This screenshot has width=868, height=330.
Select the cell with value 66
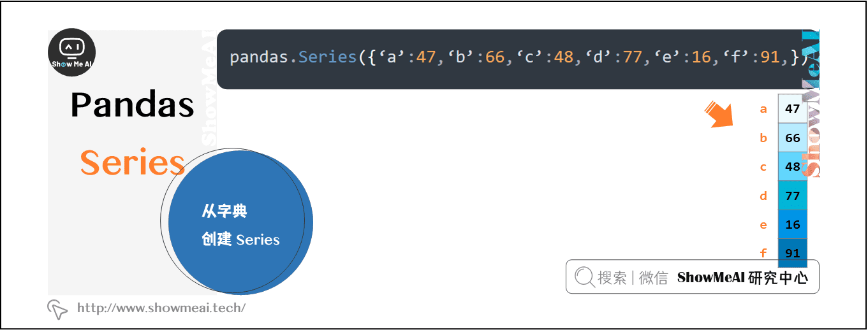click(792, 138)
